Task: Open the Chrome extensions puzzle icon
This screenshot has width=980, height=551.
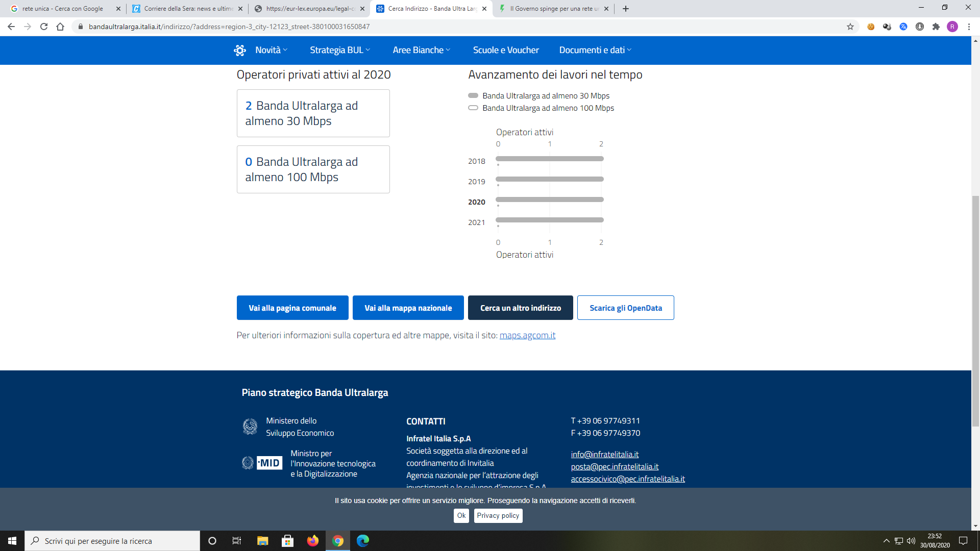Action: 936,27
